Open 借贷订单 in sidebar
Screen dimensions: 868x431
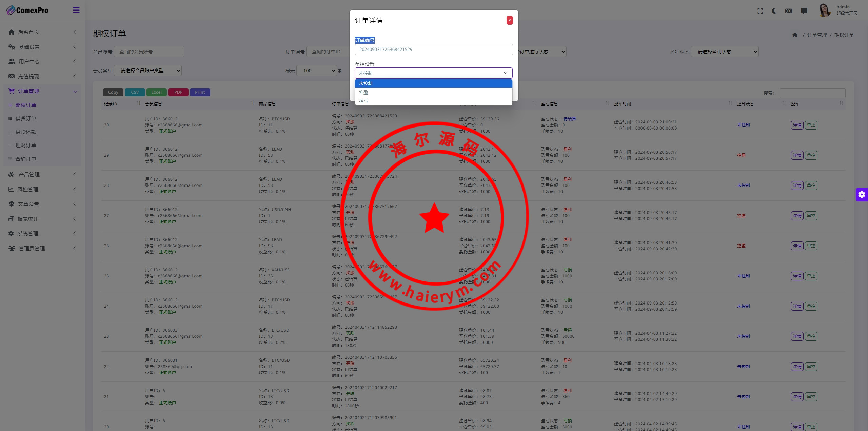coord(26,118)
